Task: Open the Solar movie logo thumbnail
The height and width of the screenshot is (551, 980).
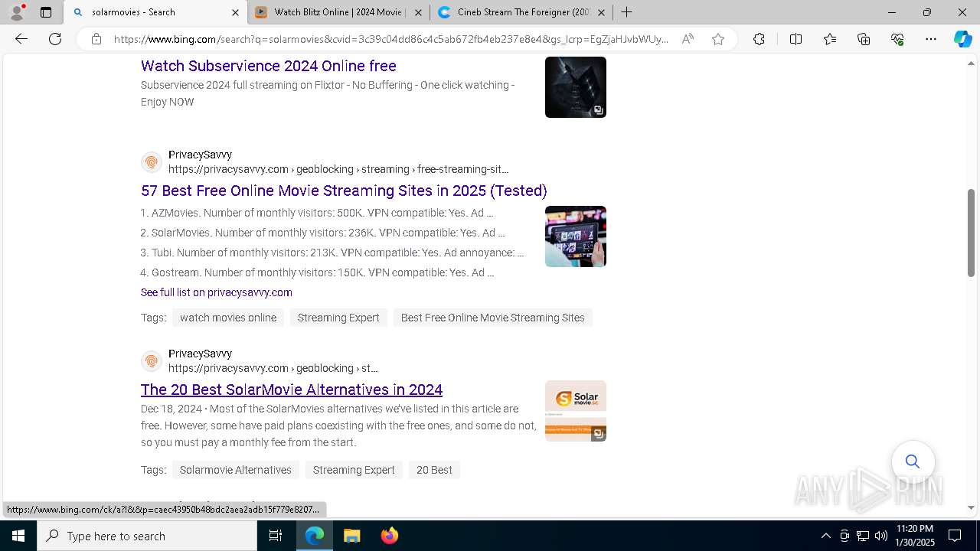Action: click(576, 411)
